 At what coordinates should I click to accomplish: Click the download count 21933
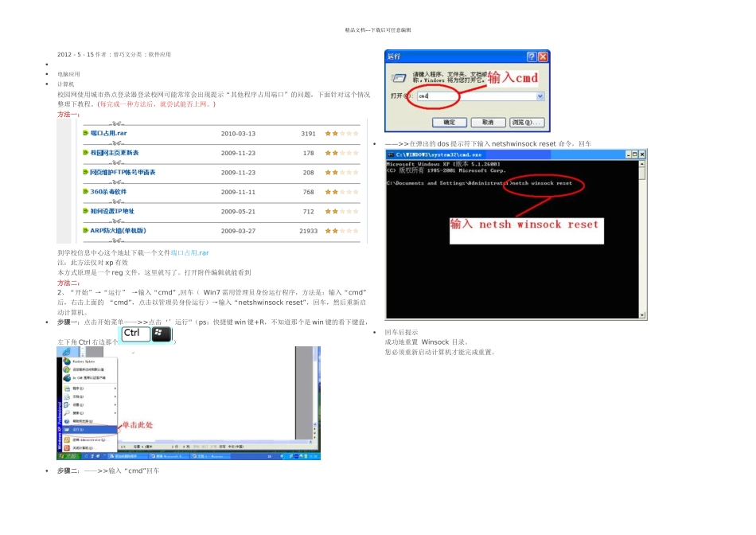pyautogui.click(x=309, y=231)
